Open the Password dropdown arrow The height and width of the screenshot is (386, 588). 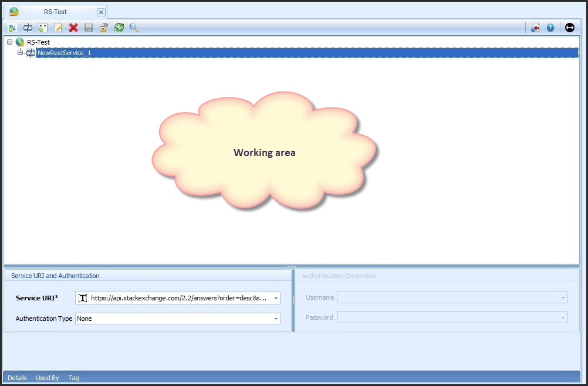pos(563,317)
